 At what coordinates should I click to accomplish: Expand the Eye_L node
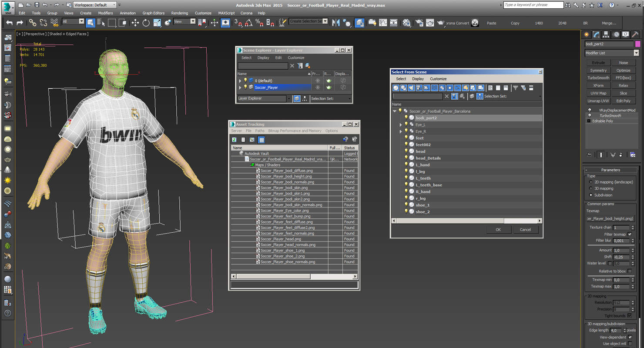pyautogui.click(x=401, y=125)
